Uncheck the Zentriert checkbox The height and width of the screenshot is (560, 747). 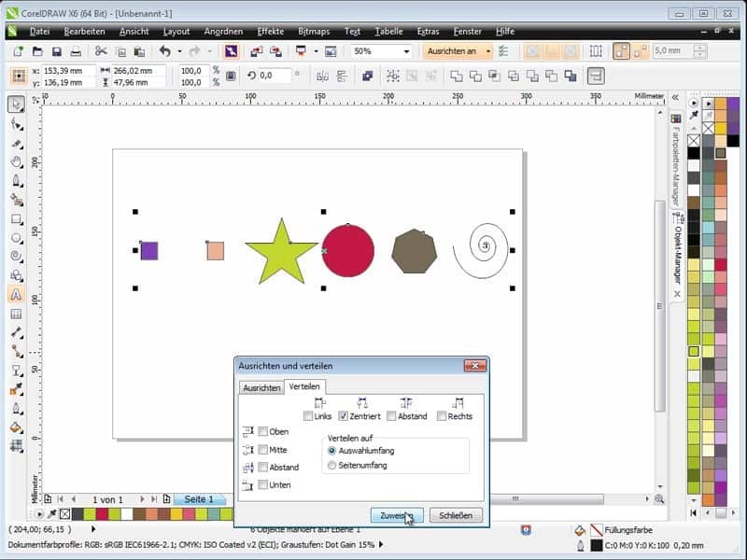344,416
